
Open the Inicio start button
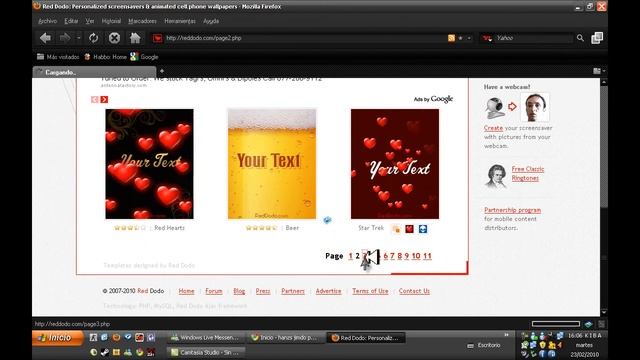58,338
